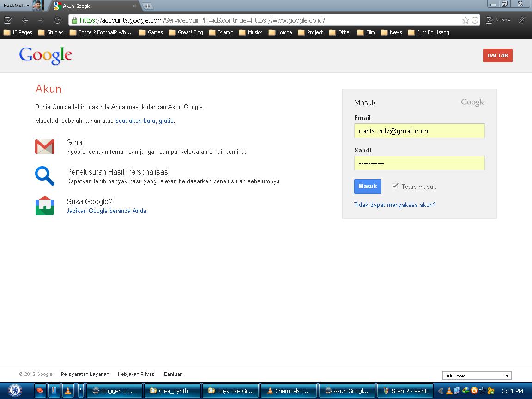Click the Share button in the toolbar
The image size is (532, 399).
(x=498, y=20)
